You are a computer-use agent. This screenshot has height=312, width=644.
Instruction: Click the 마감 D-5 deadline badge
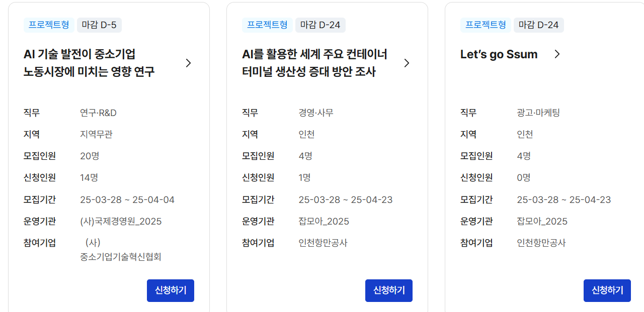[99, 25]
